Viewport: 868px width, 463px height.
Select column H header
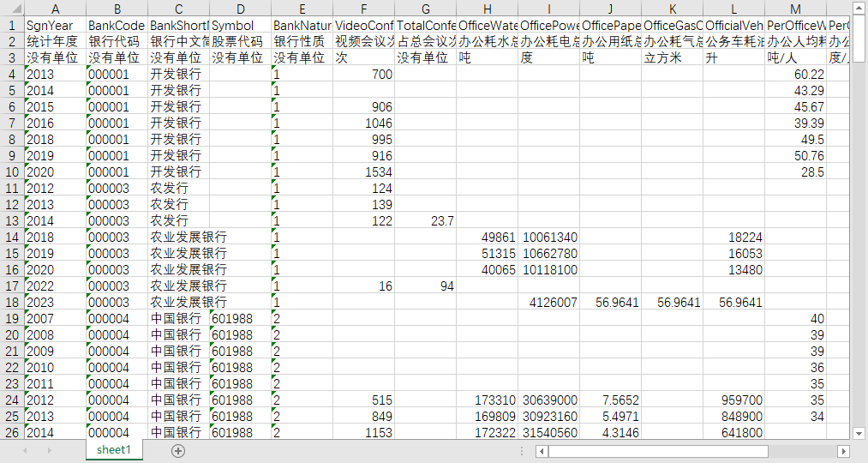click(x=488, y=9)
